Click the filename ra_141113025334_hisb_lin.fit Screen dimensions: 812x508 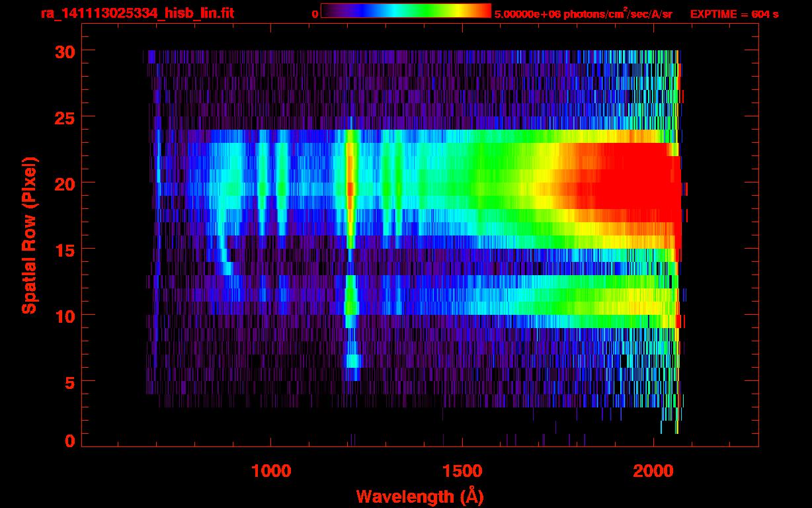coord(137,13)
